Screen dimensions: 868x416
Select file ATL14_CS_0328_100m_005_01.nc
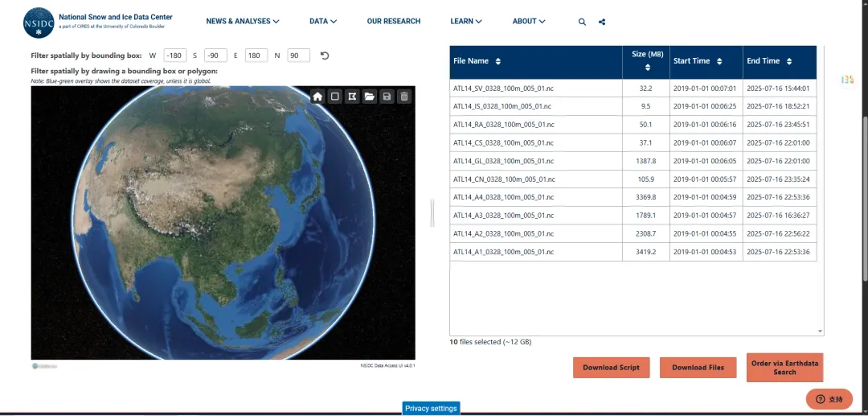click(502, 143)
